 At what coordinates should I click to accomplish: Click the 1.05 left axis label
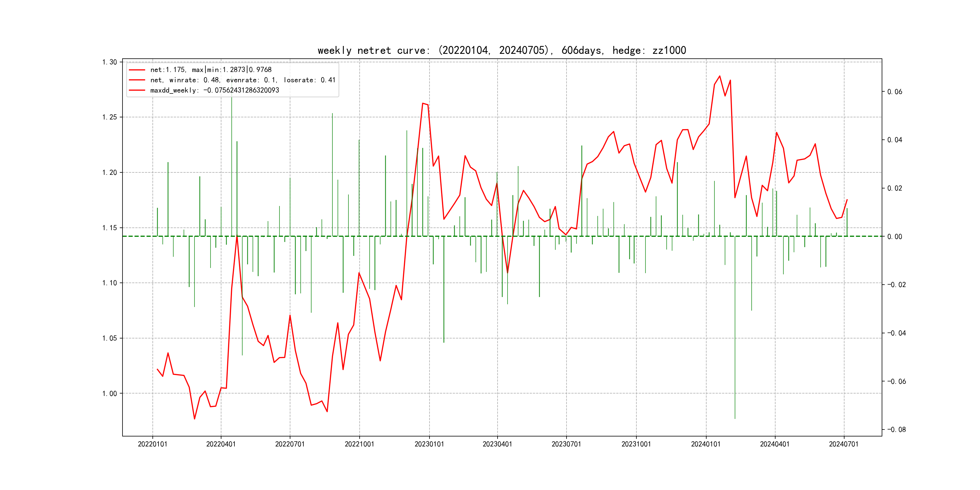click(109, 338)
